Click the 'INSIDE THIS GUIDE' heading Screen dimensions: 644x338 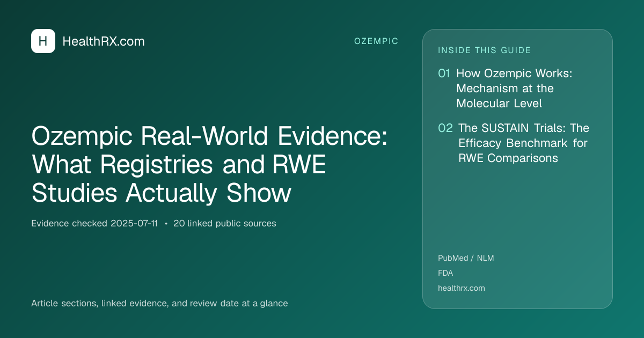click(x=485, y=50)
